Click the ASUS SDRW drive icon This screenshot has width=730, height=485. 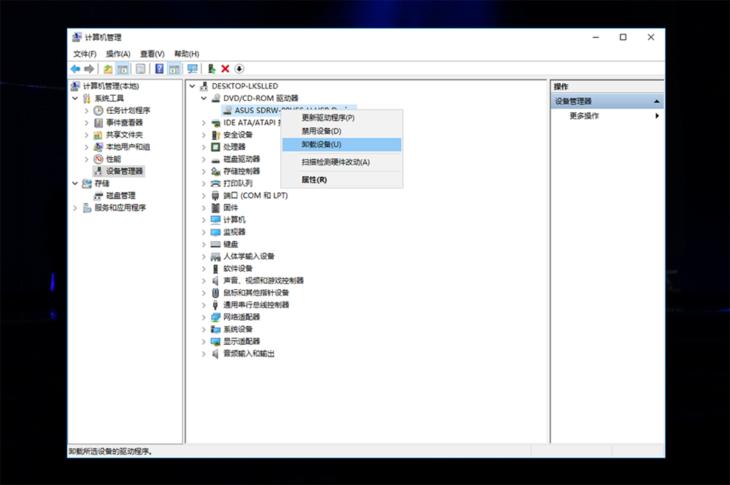point(227,110)
